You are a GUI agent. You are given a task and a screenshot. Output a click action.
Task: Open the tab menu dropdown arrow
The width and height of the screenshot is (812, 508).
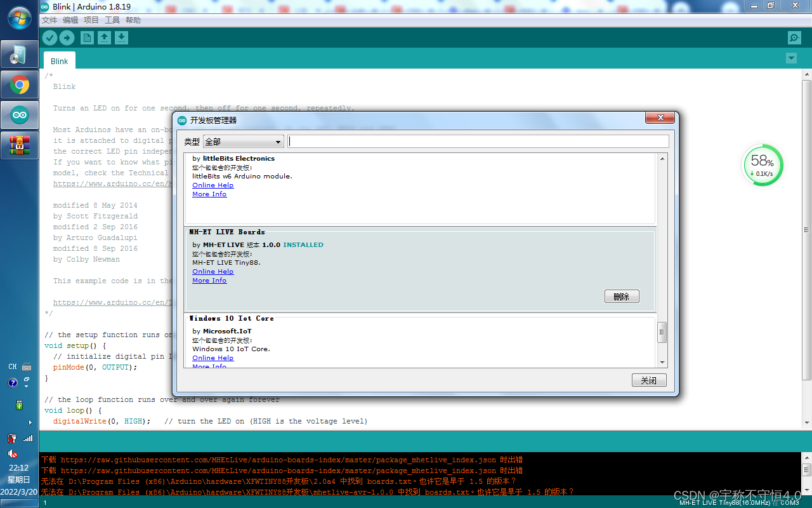(791, 58)
